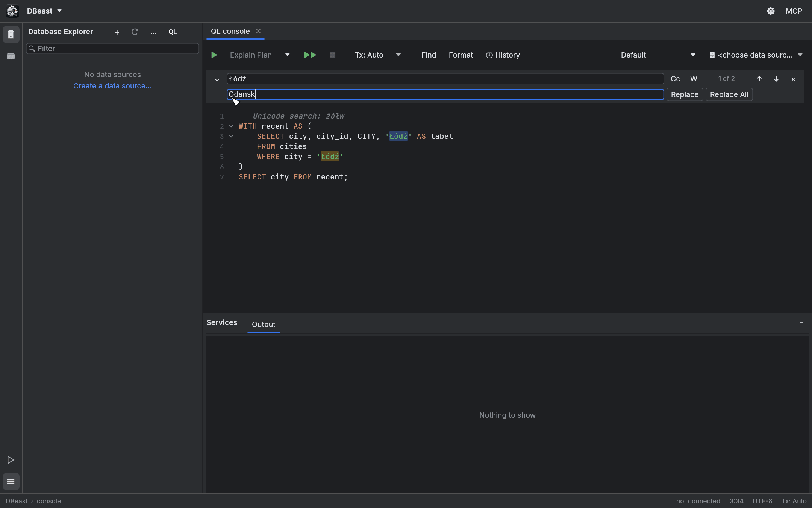This screenshot has width=812, height=508.
Task: Run the query with green play icon
Action: coord(214,55)
